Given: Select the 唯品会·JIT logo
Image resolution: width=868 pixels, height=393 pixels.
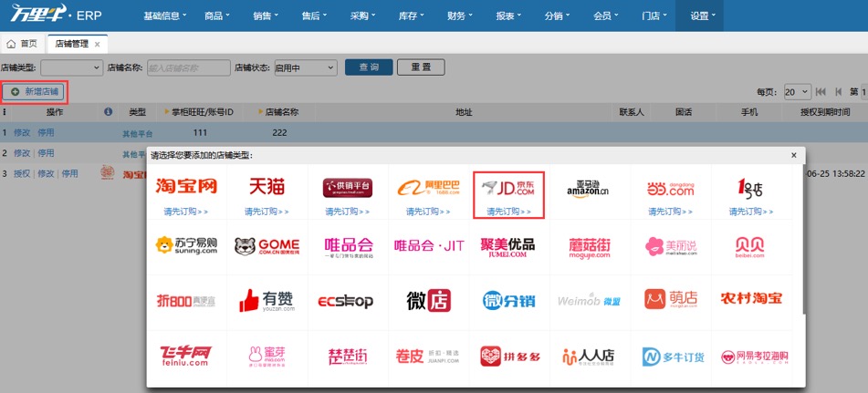Looking at the screenshot, I should [x=429, y=245].
